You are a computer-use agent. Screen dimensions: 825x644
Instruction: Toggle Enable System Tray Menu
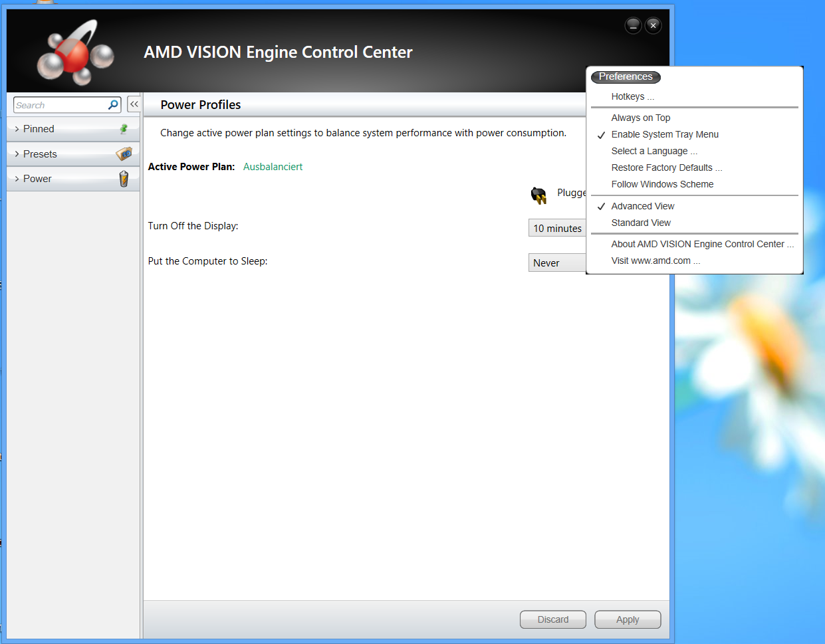(665, 134)
